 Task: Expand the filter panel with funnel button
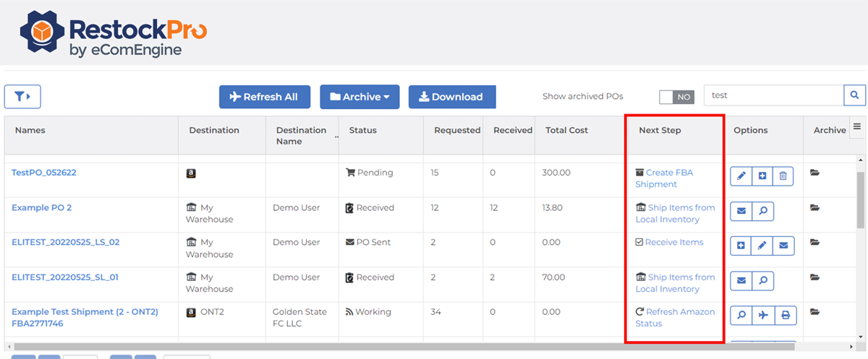click(22, 96)
